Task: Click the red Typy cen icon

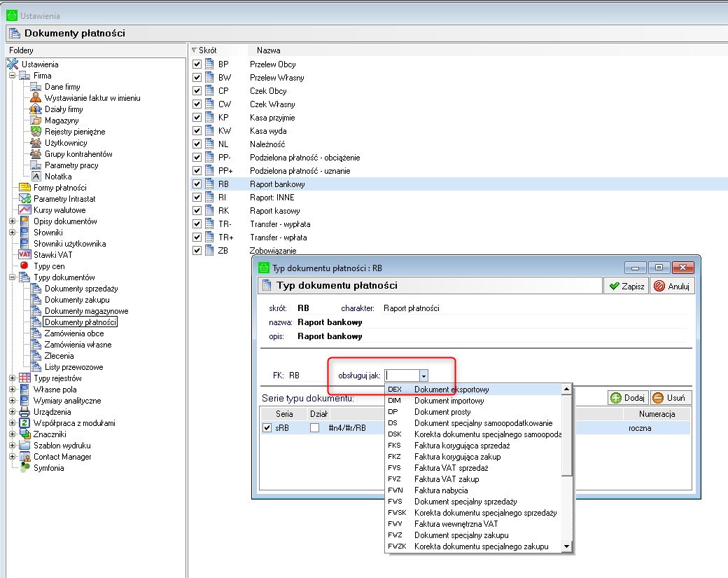Action: tap(24, 266)
